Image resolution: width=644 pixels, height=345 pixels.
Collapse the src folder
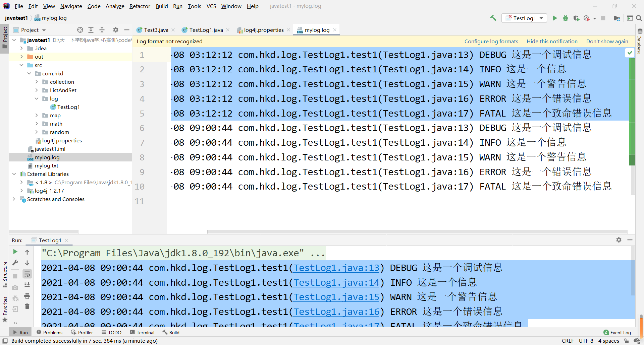pyautogui.click(x=21, y=65)
